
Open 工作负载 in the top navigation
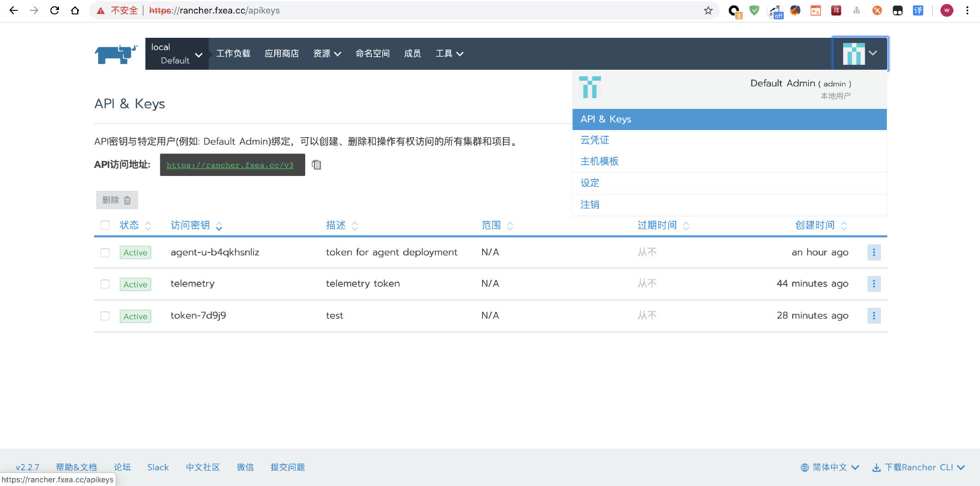(x=233, y=54)
